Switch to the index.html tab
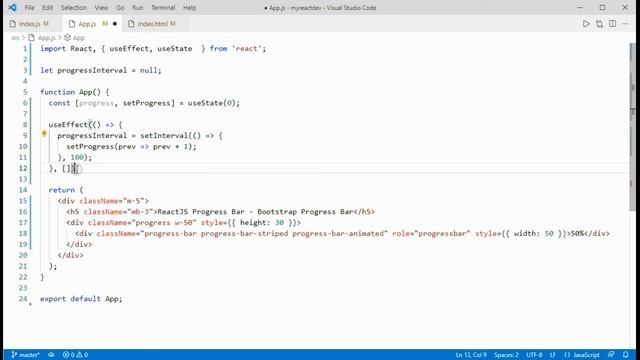The width and height of the screenshot is (640, 360). click(156, 24)
